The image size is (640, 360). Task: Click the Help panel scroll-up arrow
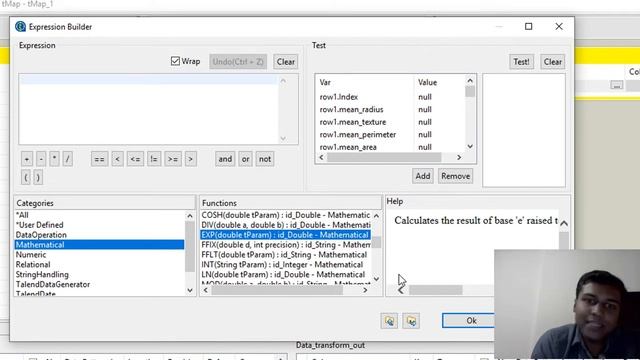pos(564,223)
